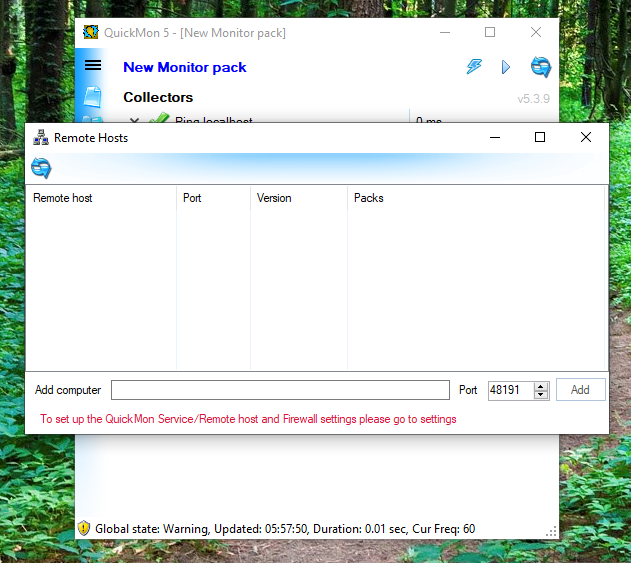The width and height of the screenshot is (631, 563).
Task: Click the Packs column header
Action: [x=476, y=198]
